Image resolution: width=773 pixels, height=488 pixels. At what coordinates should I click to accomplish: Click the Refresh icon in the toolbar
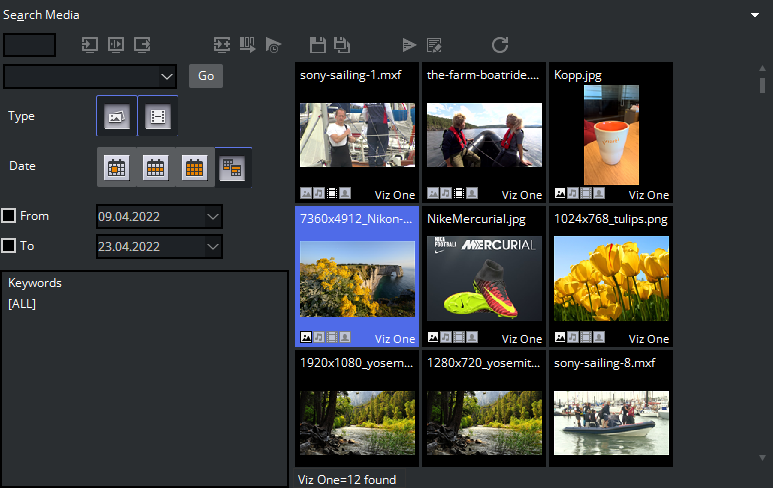[x=500, y=45]
